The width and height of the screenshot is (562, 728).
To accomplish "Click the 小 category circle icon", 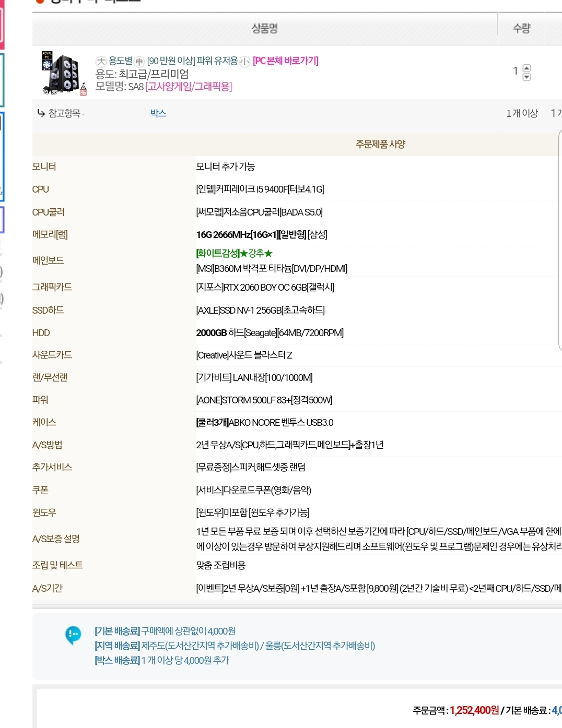I will pyautogui.click(x=245, y=61).
